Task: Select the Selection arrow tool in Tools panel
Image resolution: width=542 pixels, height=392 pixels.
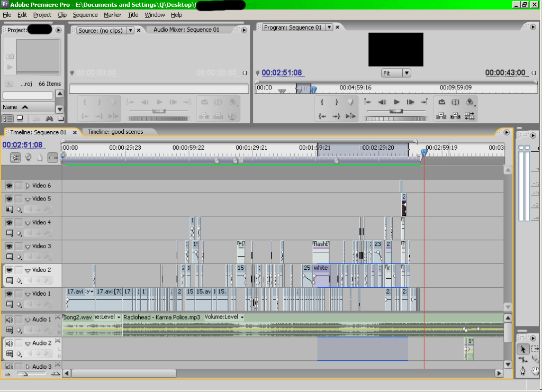Action: [522, 349]
